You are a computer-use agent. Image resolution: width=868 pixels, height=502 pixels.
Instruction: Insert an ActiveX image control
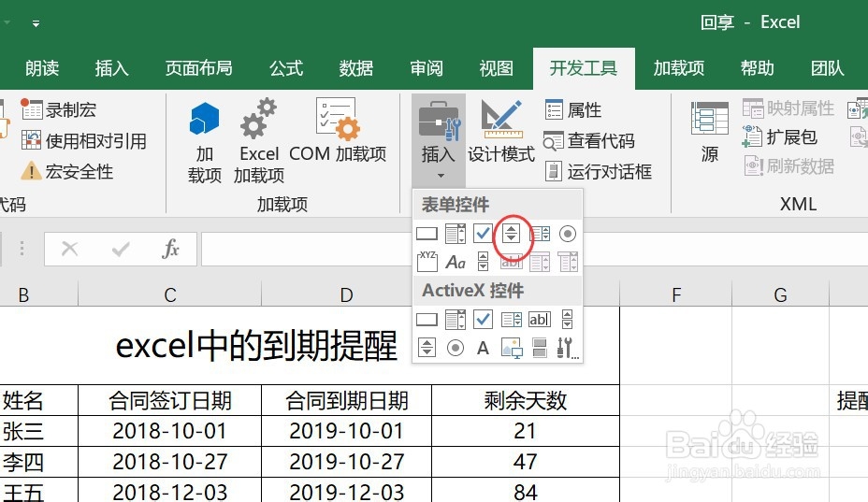coord(512,348)
